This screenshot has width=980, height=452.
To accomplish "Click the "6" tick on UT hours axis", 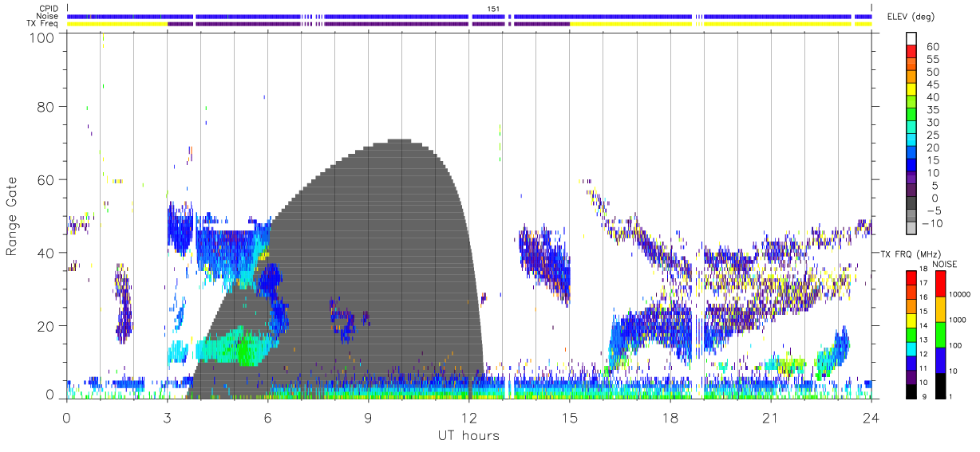I will coord(267,418).
